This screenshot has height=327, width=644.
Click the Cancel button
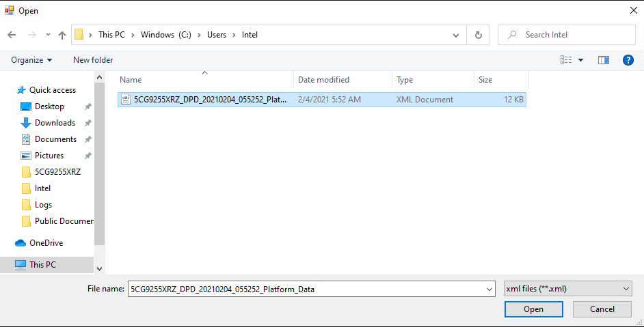602,309
